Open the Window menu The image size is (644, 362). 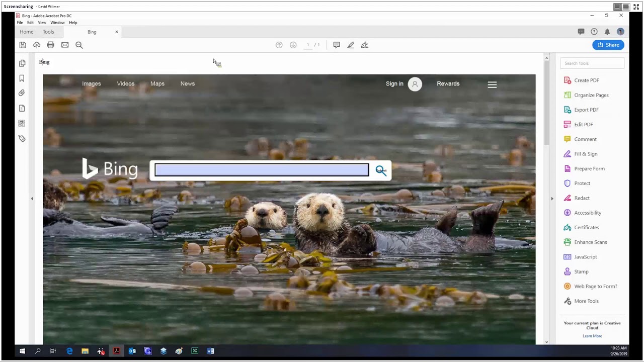click(57, 23)
